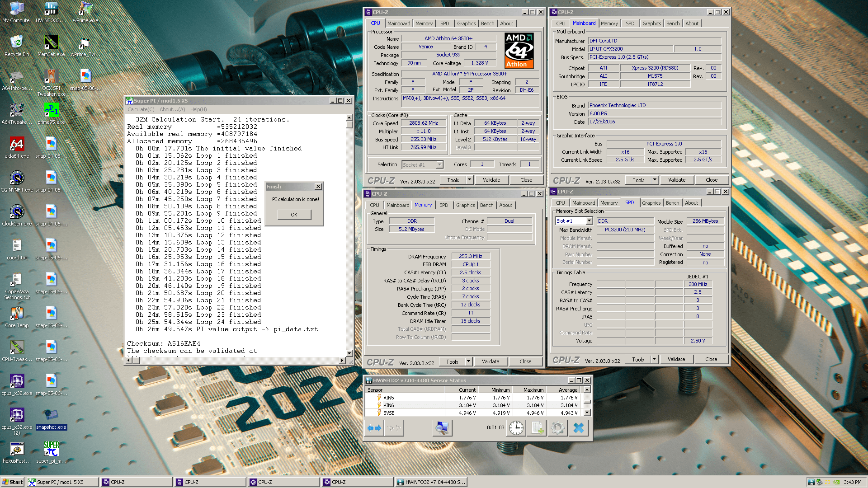Click Close in the Mainboard CPU-Z window
868x488 pixels.
tap(712, 180)
